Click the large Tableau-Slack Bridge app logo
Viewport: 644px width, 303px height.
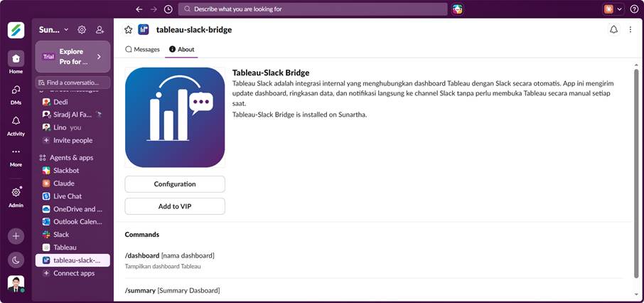point(175,117)
